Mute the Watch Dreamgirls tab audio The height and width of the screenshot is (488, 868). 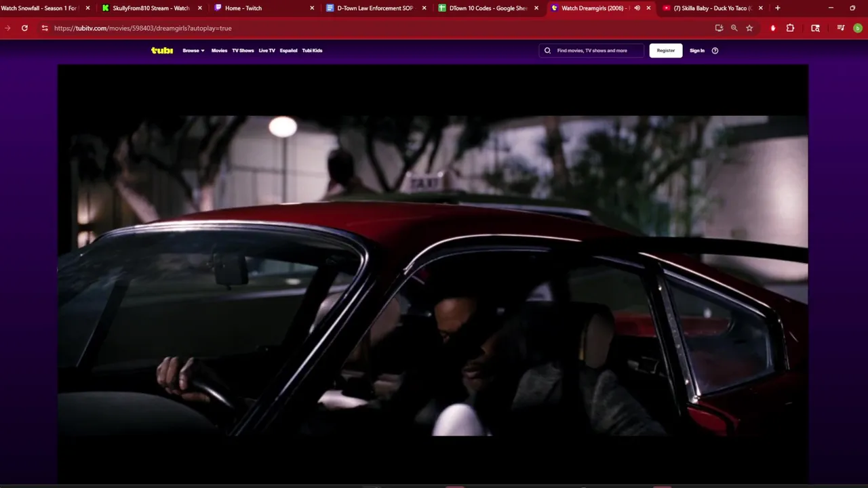coord(637,8)
